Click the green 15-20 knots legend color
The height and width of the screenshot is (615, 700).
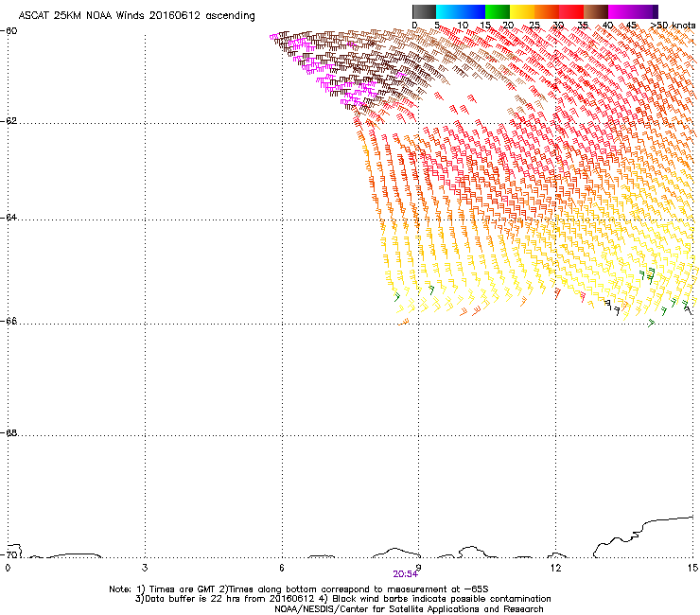(498, 11)
